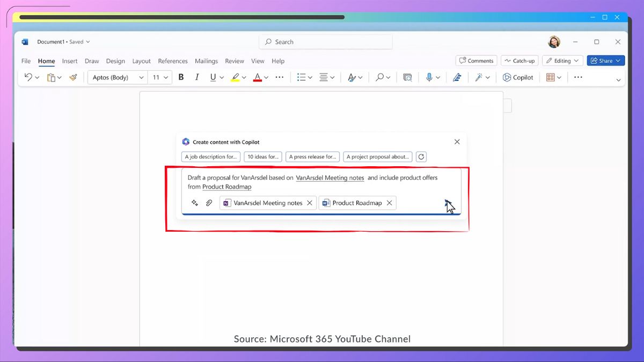Click the red font color swatch
Screen dimensions: 644x362
[x=257, y=77]
